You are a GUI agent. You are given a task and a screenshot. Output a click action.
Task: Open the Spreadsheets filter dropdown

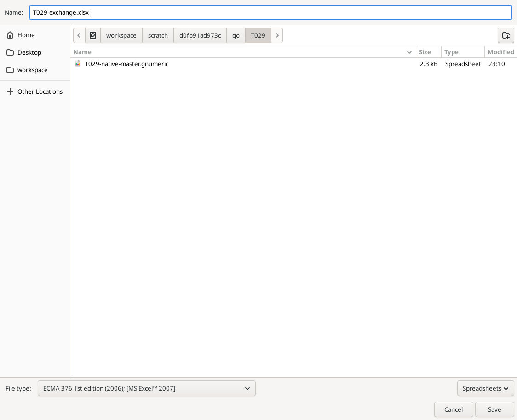[485, 388]
